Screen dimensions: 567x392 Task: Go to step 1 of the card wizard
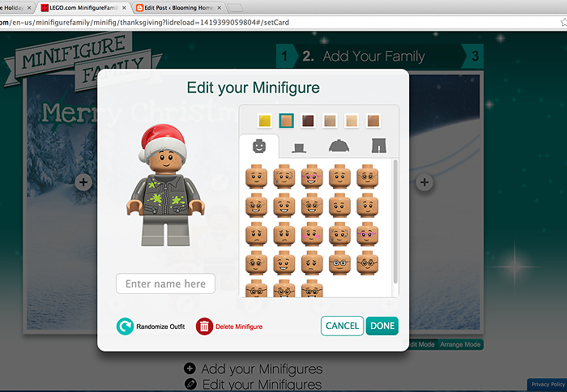click(284, 56)
